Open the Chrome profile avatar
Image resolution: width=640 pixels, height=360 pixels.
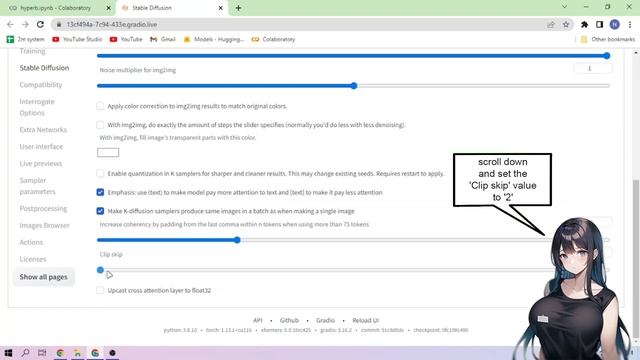614,24
